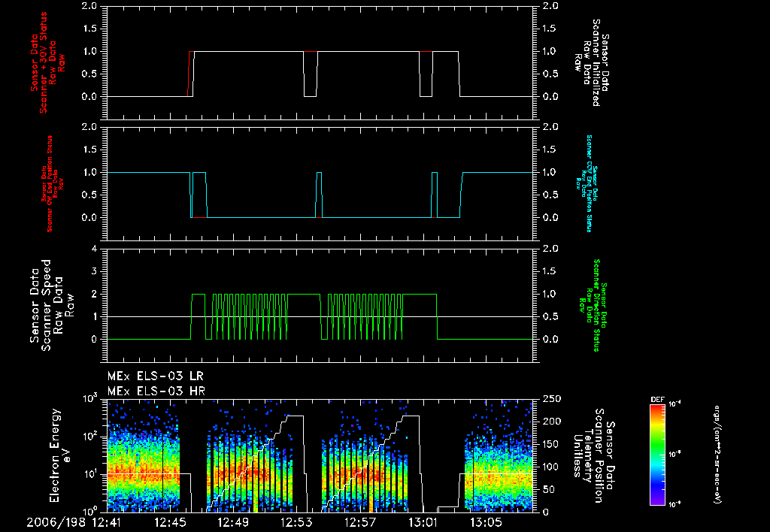Click the white 'Scanner Speed Raw Data' axis title
This screenshot has width=770, height=532.
click(x=52, y=305)
